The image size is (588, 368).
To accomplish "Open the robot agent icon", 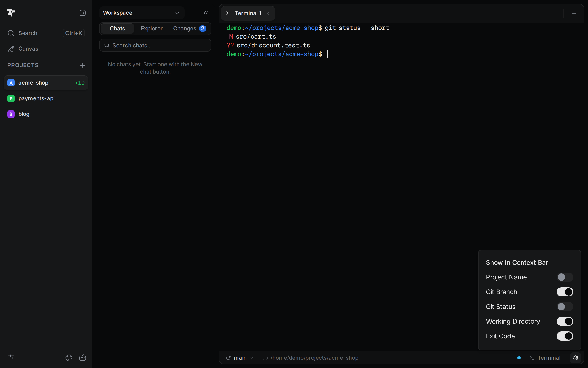I will coord(83,357).
